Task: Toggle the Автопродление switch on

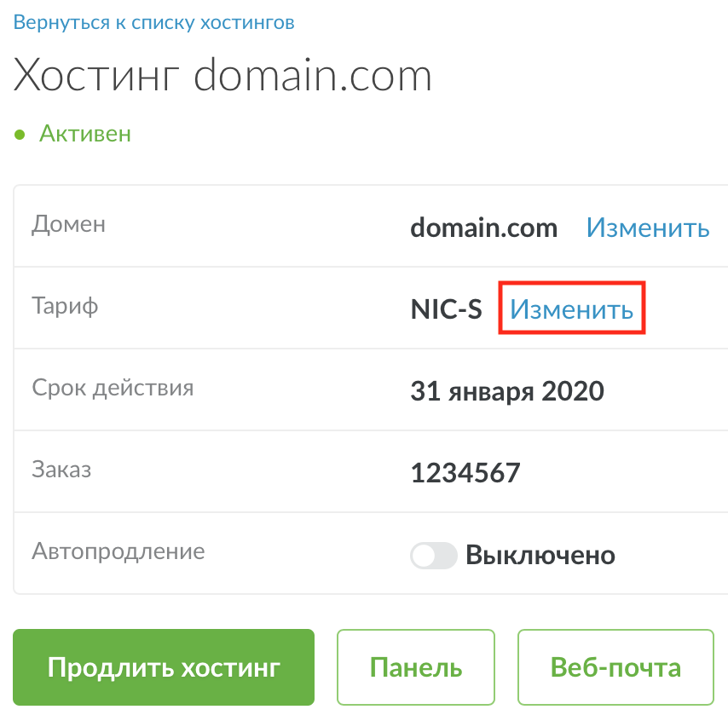Action: 434,556
